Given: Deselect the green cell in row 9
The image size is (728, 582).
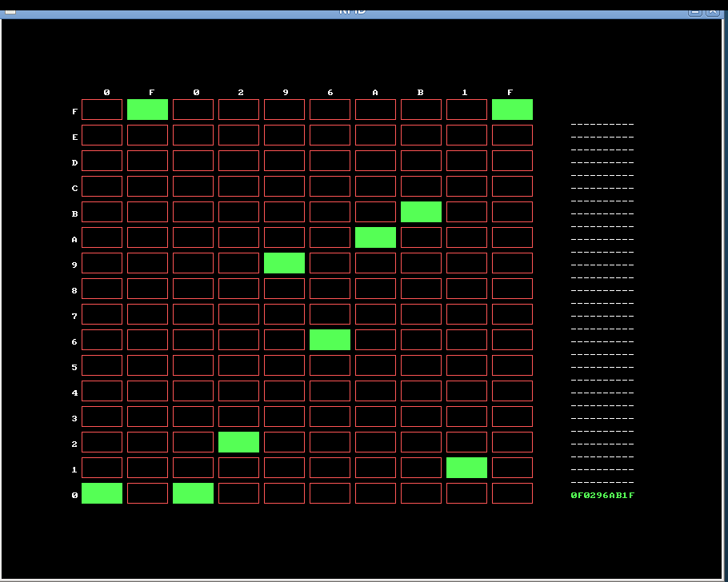Looking at the screenshot, I should (284, 263).
